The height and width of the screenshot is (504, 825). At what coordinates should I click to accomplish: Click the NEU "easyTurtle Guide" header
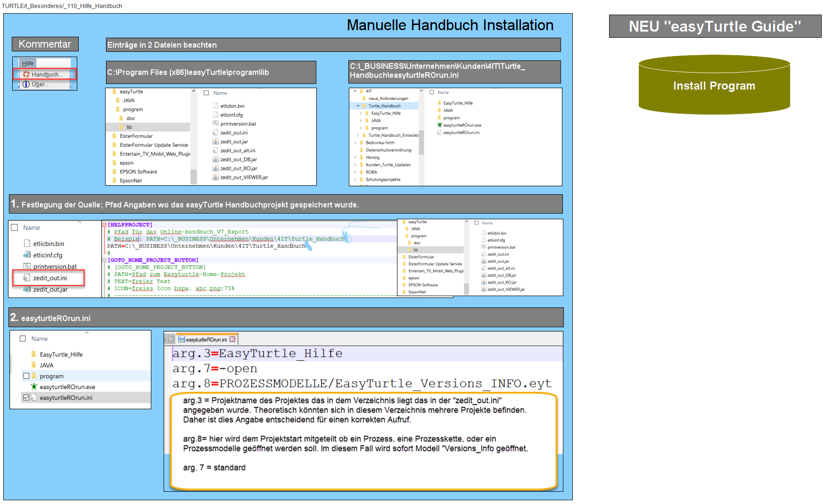tap(715, 26)
